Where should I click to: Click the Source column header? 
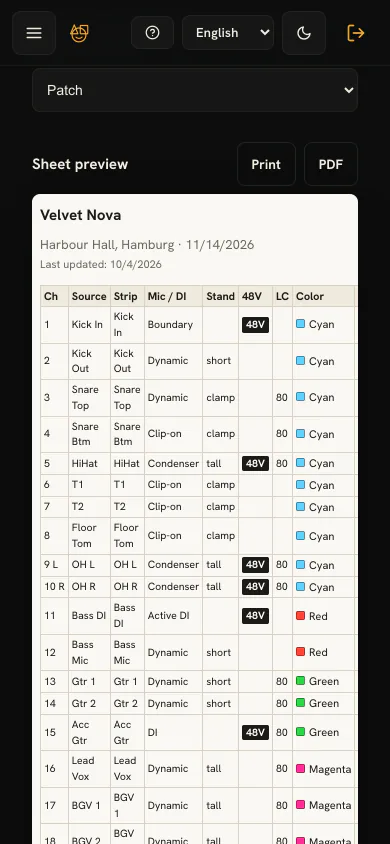(89, 296)
